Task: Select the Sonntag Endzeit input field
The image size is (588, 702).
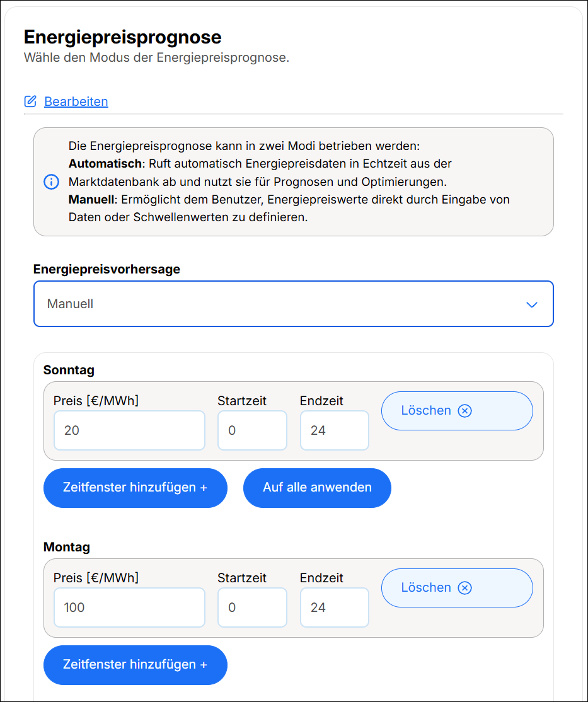Action: click(x=334, y=430)
